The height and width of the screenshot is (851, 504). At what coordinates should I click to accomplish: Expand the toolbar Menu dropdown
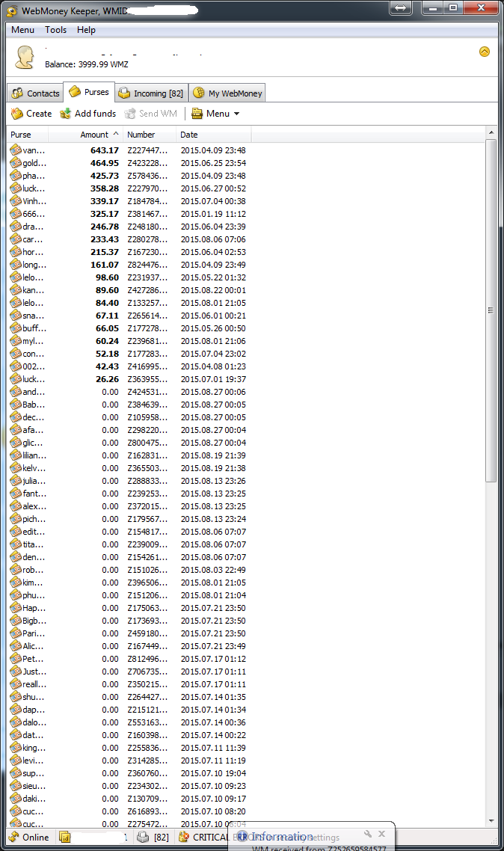pos(215,114)
